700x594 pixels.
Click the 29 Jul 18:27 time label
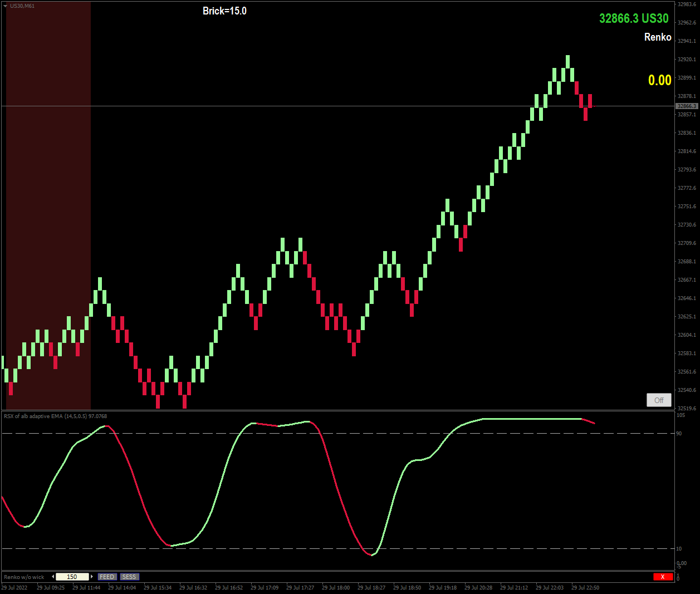[371, 588]
